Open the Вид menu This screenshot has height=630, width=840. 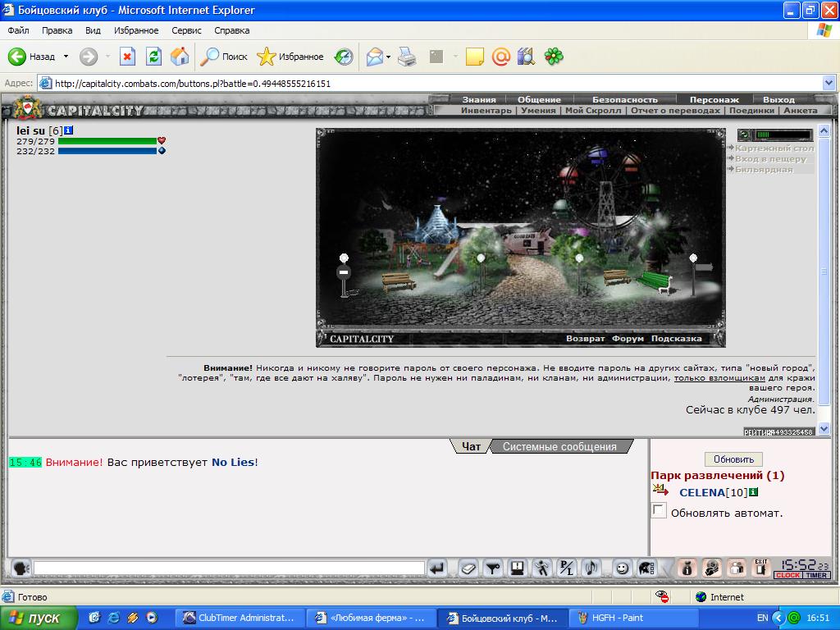pos(93,30)
